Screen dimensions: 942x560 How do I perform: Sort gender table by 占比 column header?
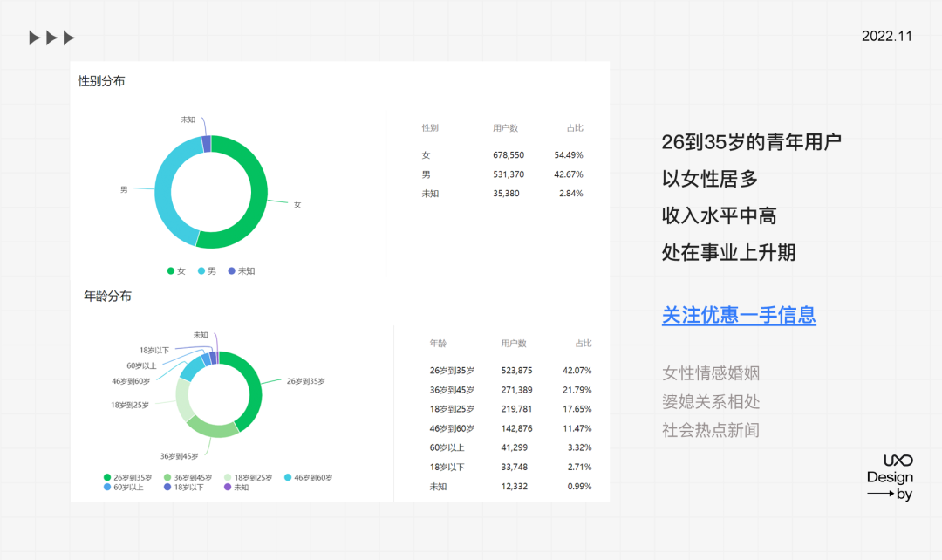[x=574, y=128]
